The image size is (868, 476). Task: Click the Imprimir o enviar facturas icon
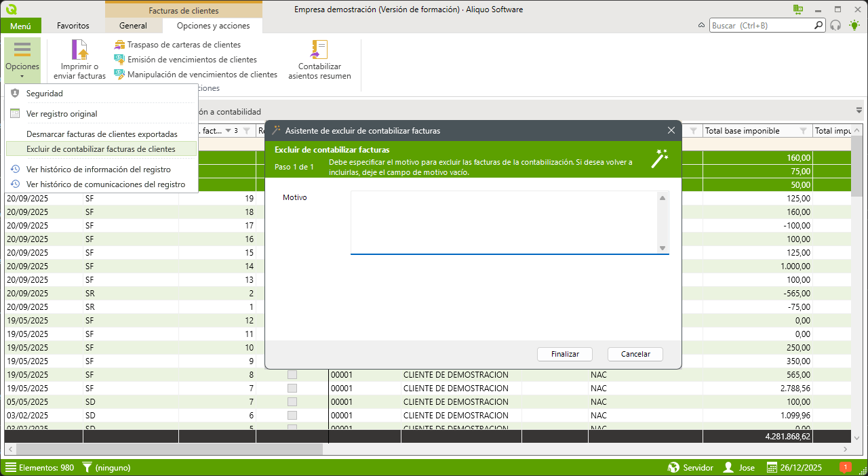point(80,52)
